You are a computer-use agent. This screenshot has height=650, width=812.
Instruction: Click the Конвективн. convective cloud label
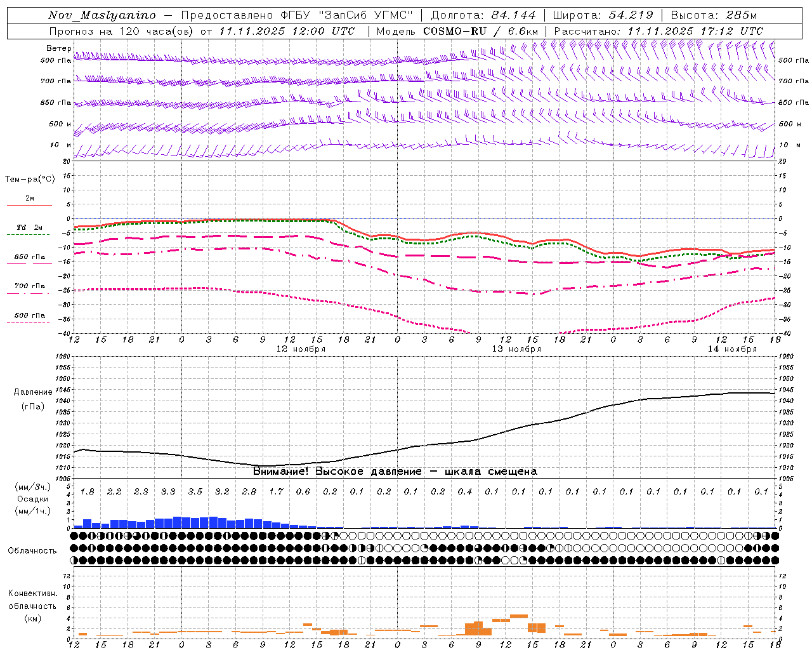click(x=32, y=594)
